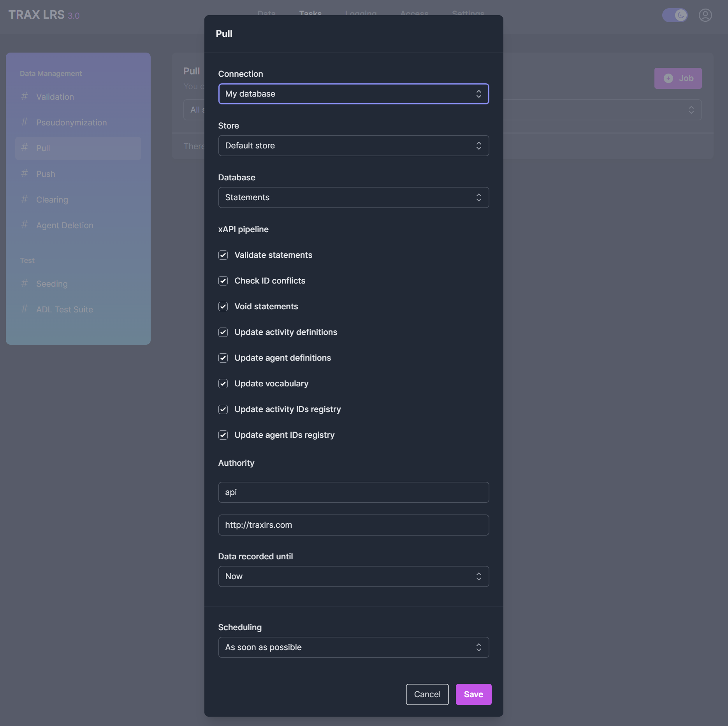Switch to the Tasks tab
Image resolution: width=728 pixels, height=726 pixels.
[310, 13]
